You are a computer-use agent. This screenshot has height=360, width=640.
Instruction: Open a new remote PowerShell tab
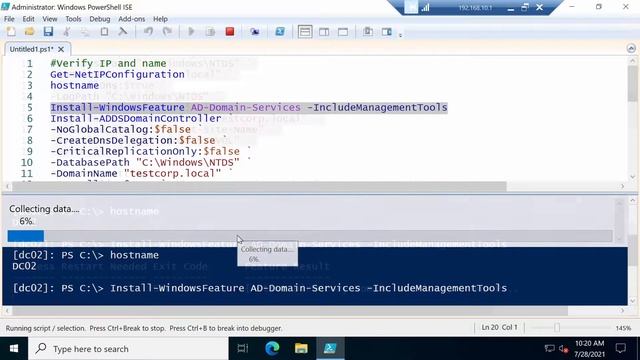click(255, 31)
